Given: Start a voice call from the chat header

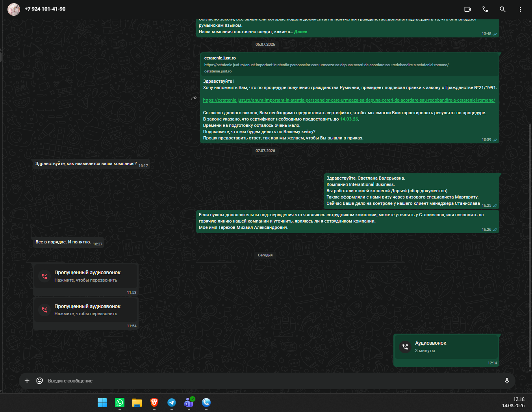Looking at the screenshot, I should click(485, 9).
